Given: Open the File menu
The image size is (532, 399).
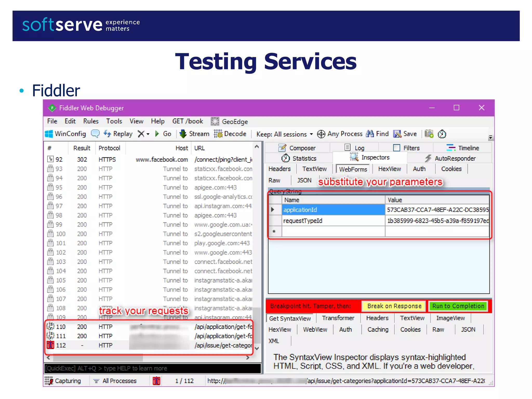Looking at the screenshot, I should point(52,121).
